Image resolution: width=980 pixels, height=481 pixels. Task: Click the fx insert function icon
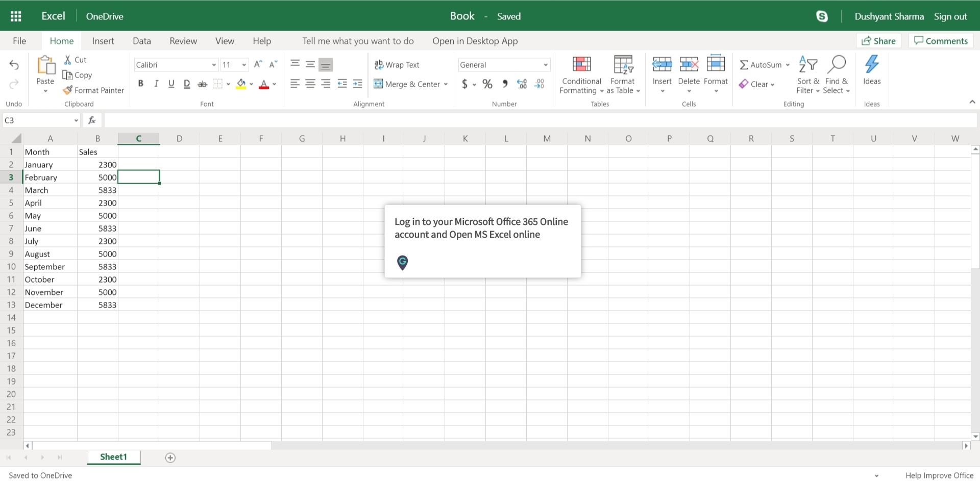coord(92,120)
